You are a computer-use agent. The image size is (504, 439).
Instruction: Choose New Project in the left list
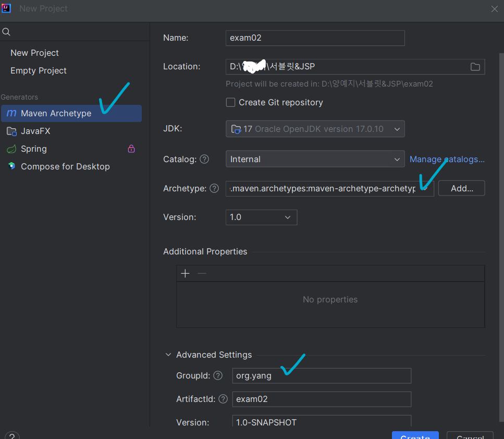[34, 53]
